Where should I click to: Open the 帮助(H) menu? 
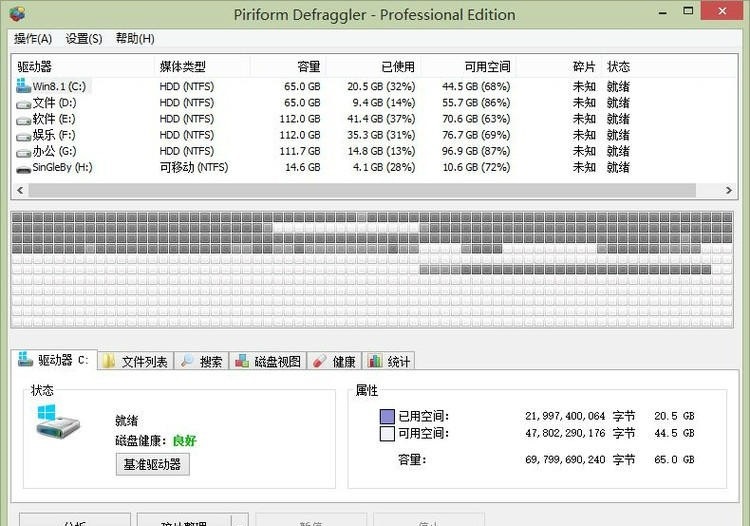tap(135, 39)
